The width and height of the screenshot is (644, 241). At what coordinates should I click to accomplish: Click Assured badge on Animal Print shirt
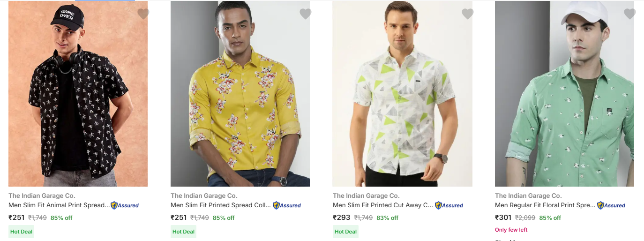point(125,205)
